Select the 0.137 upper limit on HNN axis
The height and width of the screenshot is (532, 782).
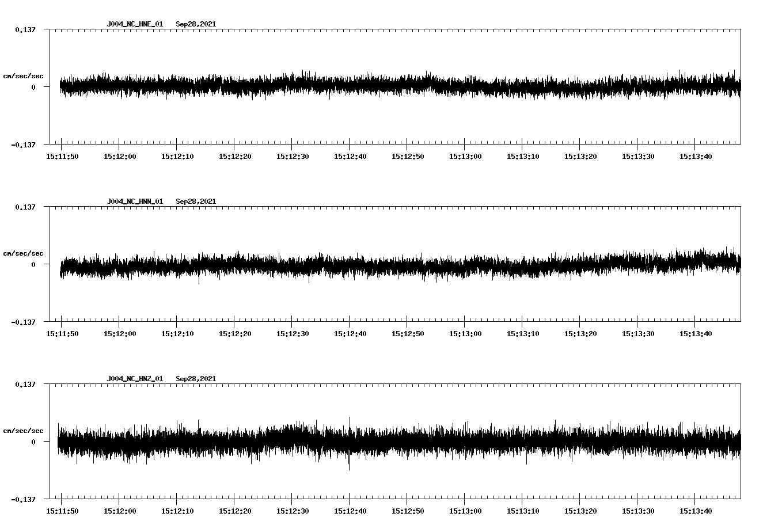click(x=25, y=207)
